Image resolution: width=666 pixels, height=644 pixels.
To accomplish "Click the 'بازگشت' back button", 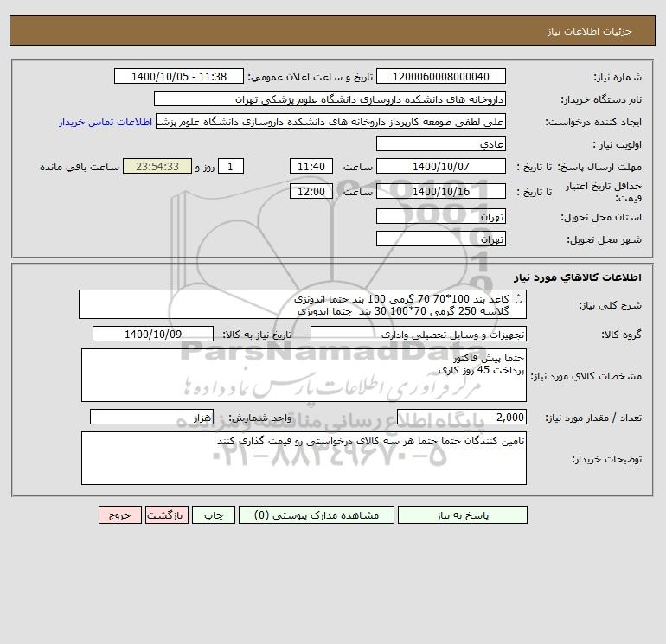I will click(166, 515).
